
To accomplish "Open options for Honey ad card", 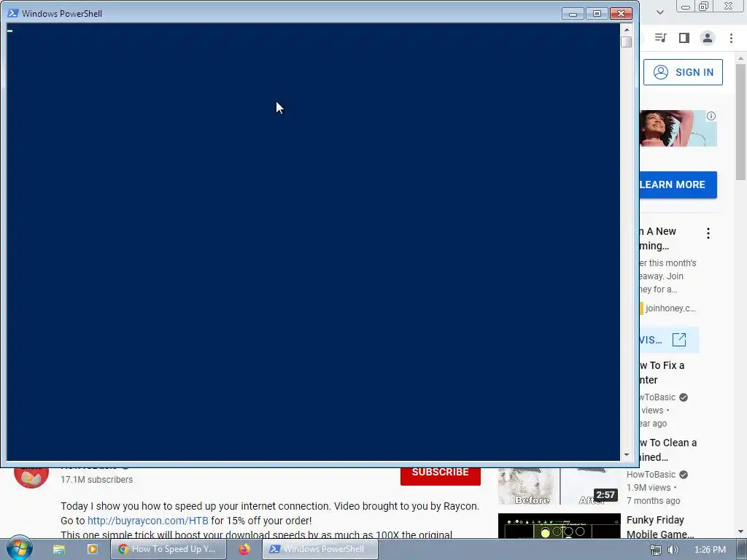I will [x=708, y=233].
